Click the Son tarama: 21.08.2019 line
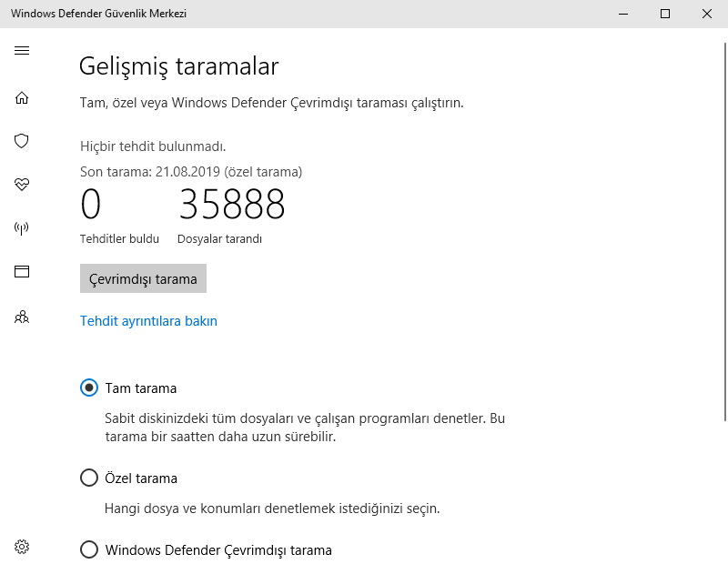Screen dimensions: 728x574 coord(191,172)
